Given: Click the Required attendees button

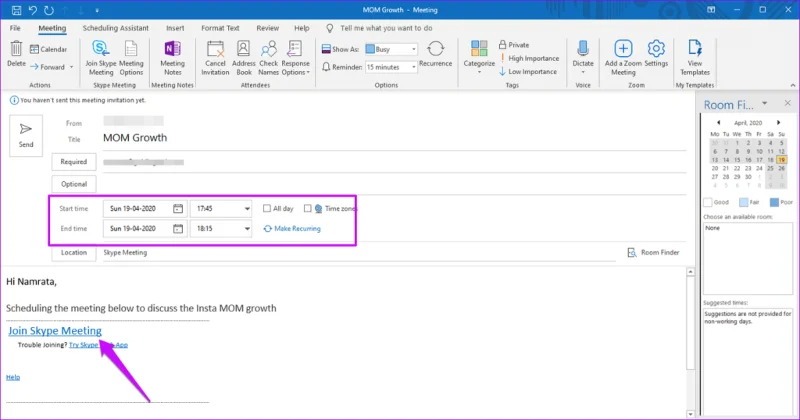Looking at the screenshot, I should pyautogui.click(x=74, y=162).
